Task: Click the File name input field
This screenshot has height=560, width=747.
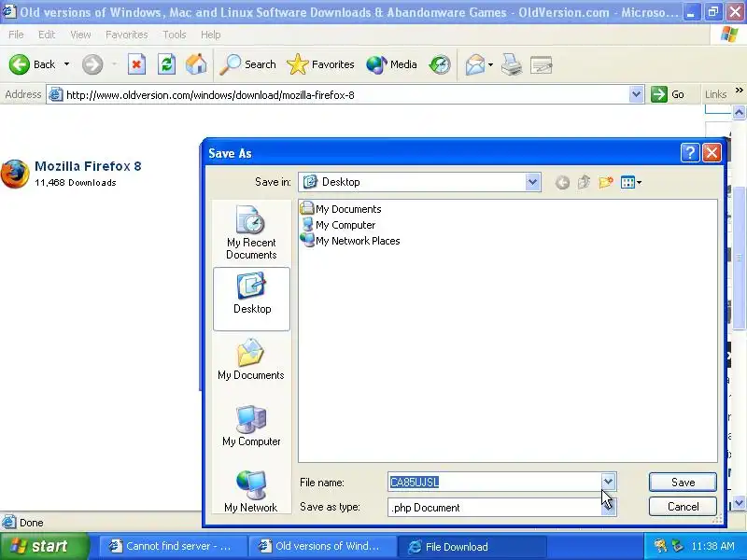Action: click(494, 482)
